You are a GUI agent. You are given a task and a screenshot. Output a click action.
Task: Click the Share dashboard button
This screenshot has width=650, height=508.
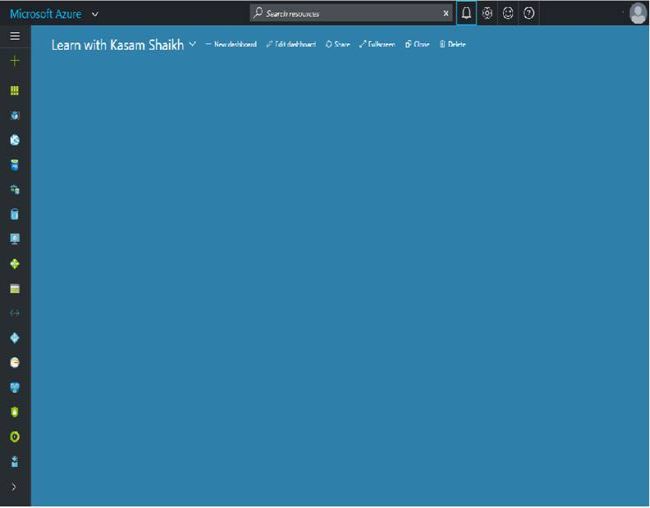click(x=338, y=44)
